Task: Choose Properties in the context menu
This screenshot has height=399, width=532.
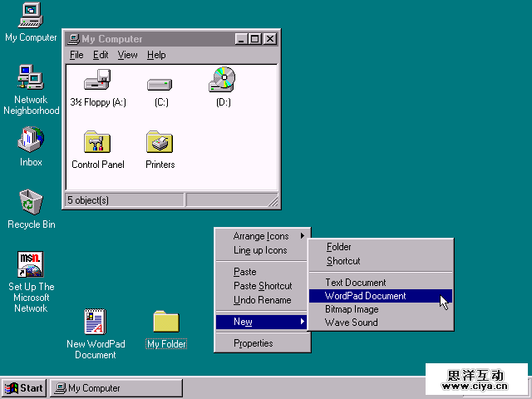Action: (254, 343)
